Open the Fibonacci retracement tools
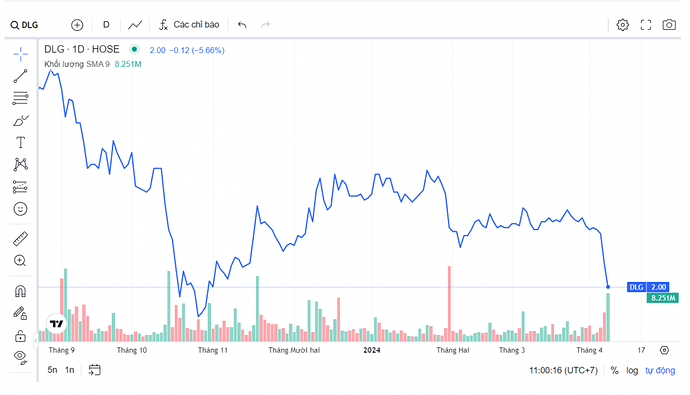 (20, 98)
